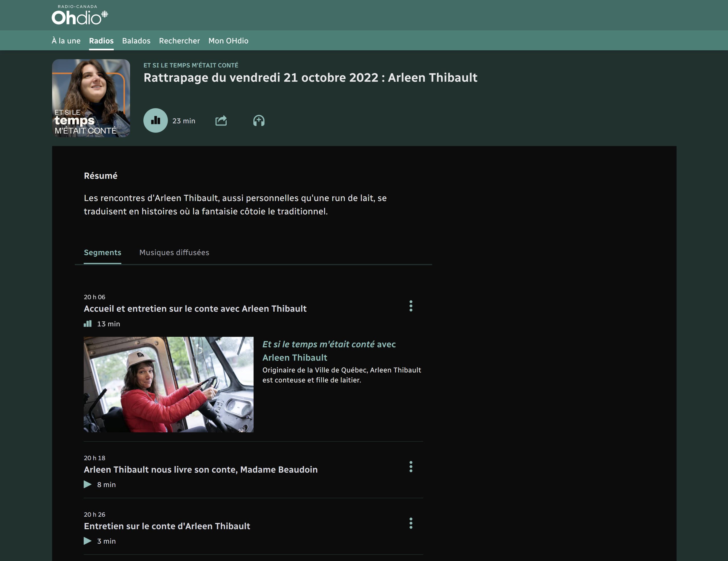Click the 'Rattrapage du vendredi 21 octobre 2022' episode title
The width and height of the screenshot is (728, 561).
click(310, 77)
